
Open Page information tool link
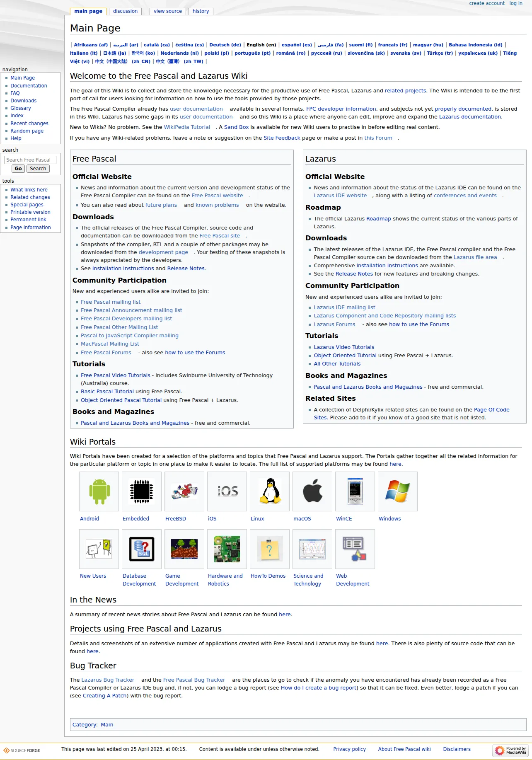(31, 228)
